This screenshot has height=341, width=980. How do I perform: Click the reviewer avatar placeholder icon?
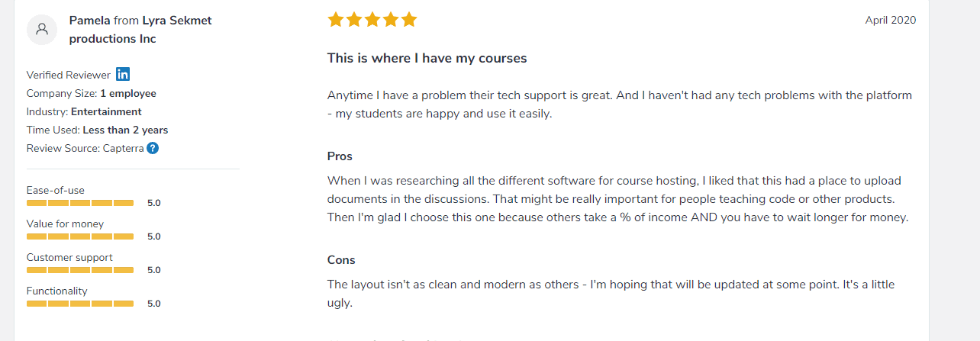point(42,30)
